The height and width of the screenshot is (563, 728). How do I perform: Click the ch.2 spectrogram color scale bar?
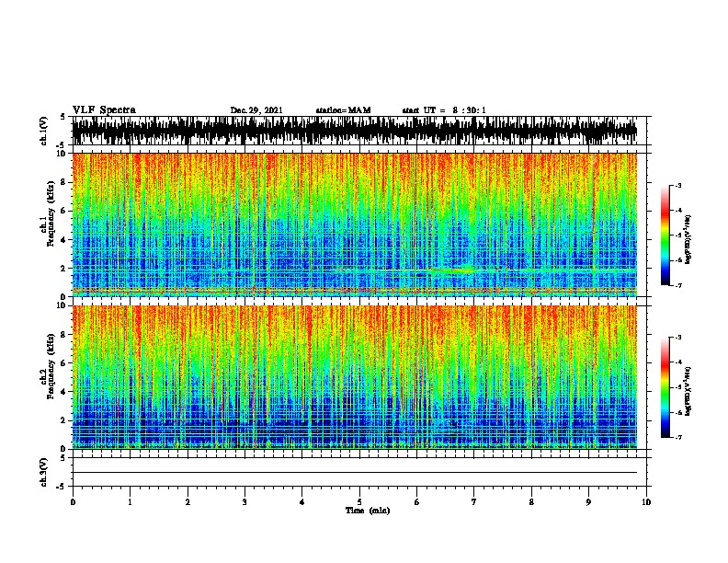pos(665,387)
